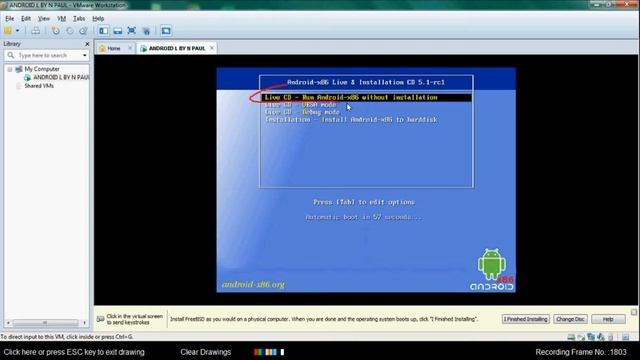The image size is (640, 360).
Task: Open the Edit menu
Action: coord(26,18)
